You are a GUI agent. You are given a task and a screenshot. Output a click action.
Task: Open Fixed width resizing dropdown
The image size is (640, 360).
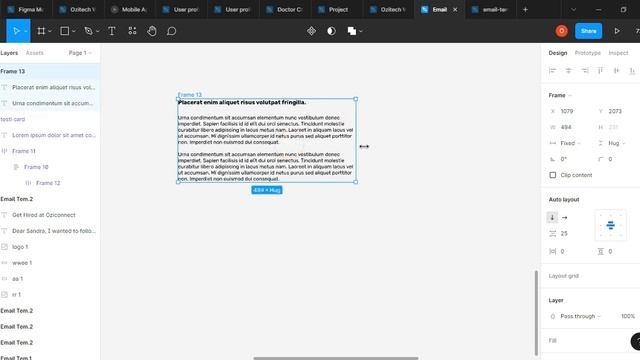point(565,143)
